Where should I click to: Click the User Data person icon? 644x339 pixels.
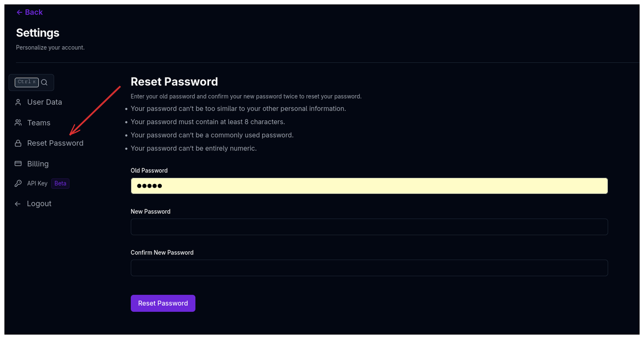point(18,102)
